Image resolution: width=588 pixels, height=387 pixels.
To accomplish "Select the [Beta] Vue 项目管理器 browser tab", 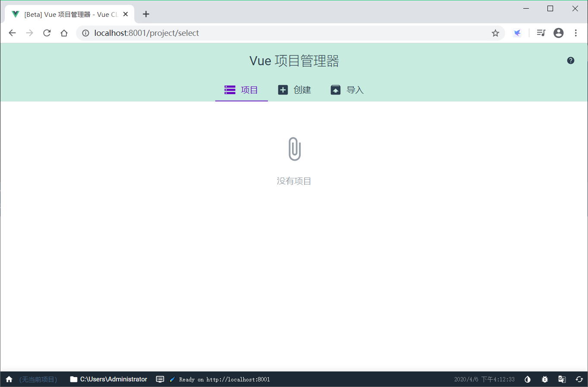I will coord(70,14).
